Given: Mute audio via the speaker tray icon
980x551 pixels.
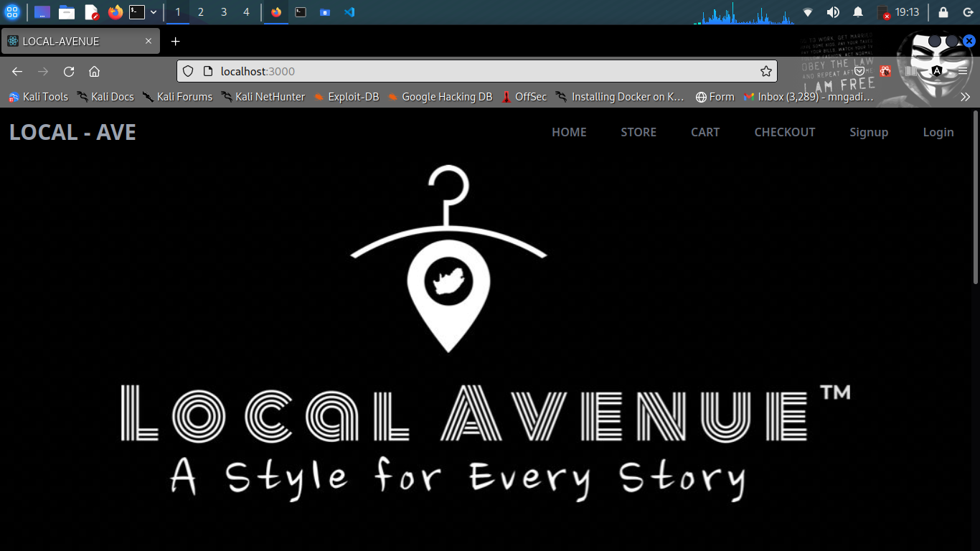Looking at the screenshot, I should click(833, 11).
